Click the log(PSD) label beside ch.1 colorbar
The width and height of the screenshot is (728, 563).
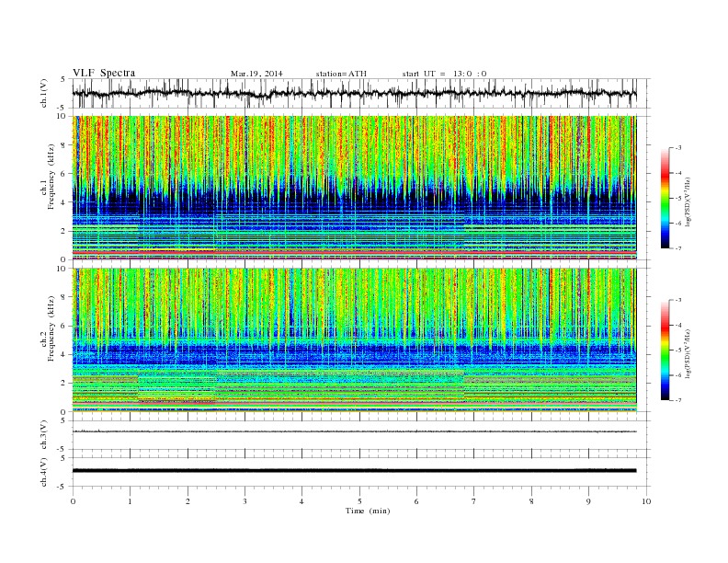tap(688, 201)
